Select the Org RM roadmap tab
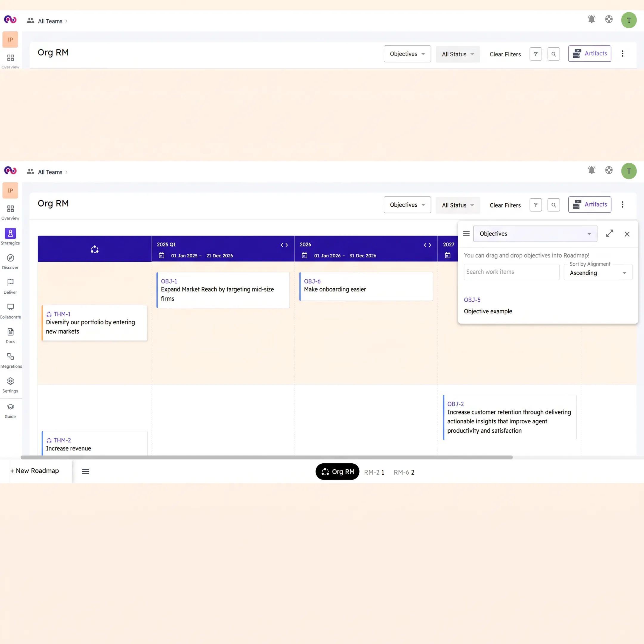 coord(337,472)
